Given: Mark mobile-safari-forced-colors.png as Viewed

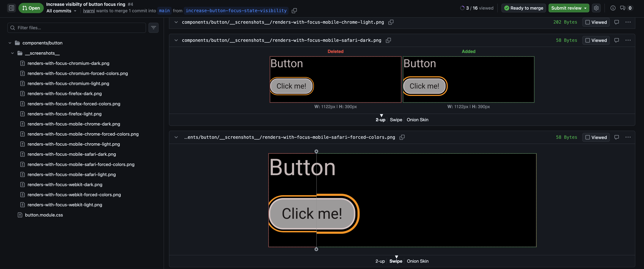Looking at the screenshot, I should [596, 137].
